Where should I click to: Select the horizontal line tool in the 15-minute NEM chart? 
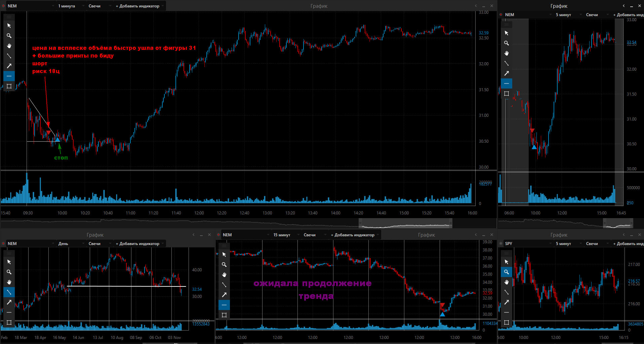[x=224, y=305]
